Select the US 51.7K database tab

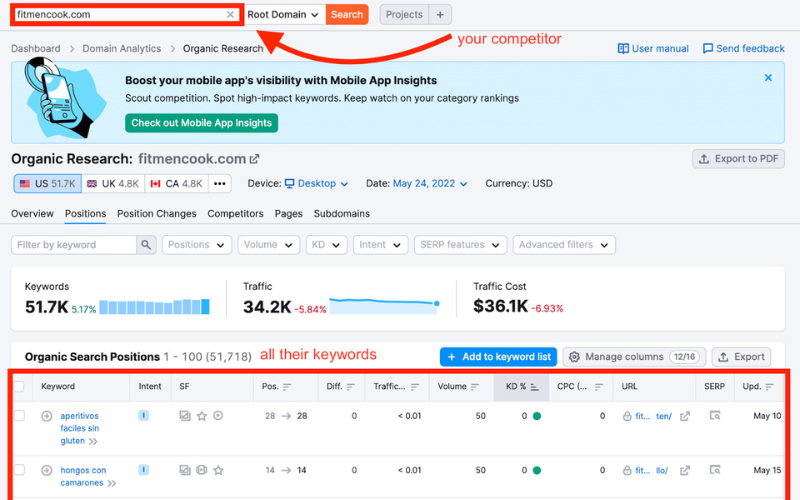coord(47,184)
